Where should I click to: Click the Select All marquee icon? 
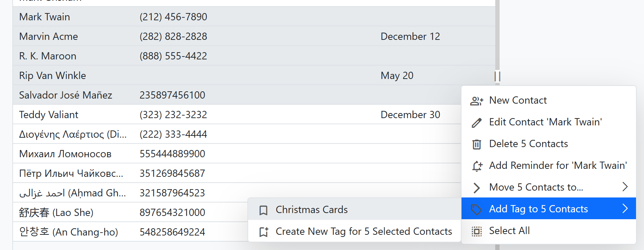tap(476, 231)
